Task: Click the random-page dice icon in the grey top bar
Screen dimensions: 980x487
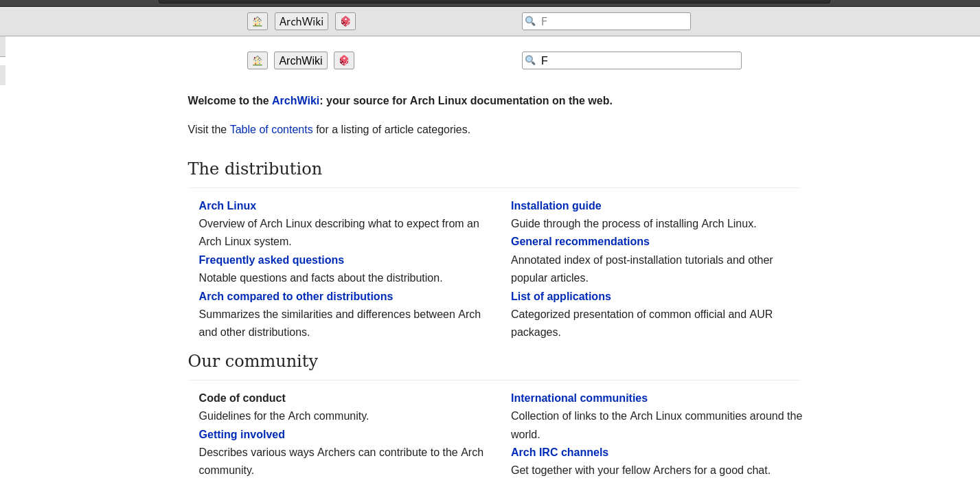Action: [345, 21]
